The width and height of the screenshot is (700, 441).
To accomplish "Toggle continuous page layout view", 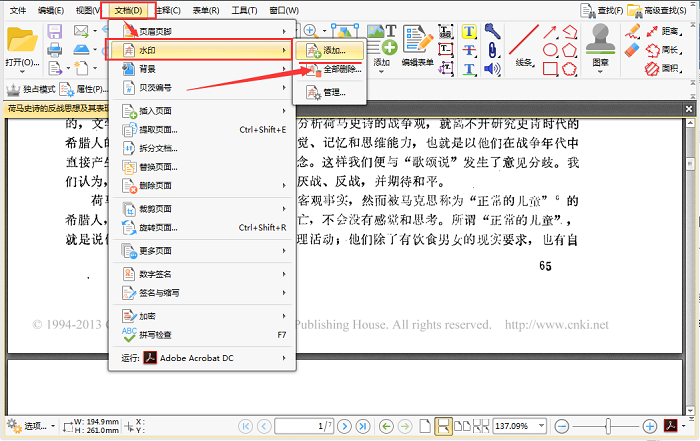I will click(443, 426).
